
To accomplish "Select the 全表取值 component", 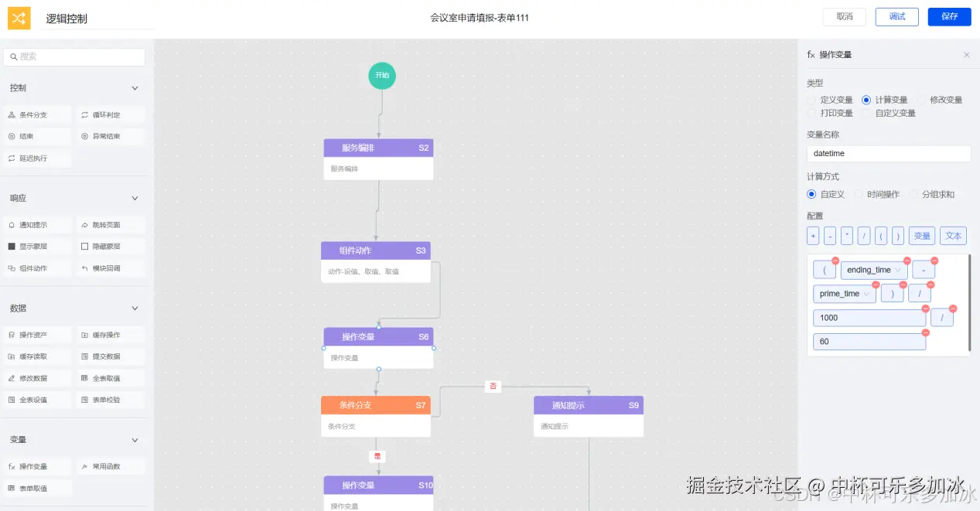I will point(111,378).
